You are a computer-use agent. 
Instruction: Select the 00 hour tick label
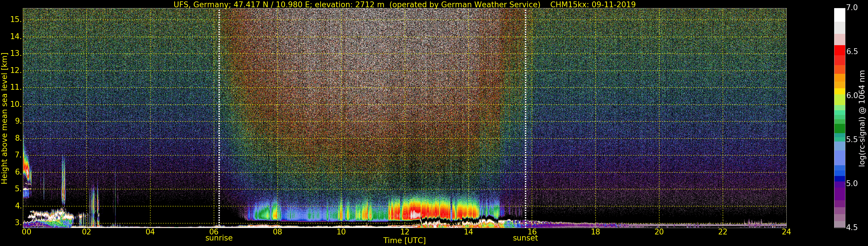pyautogui.click(x=27, y=232)
